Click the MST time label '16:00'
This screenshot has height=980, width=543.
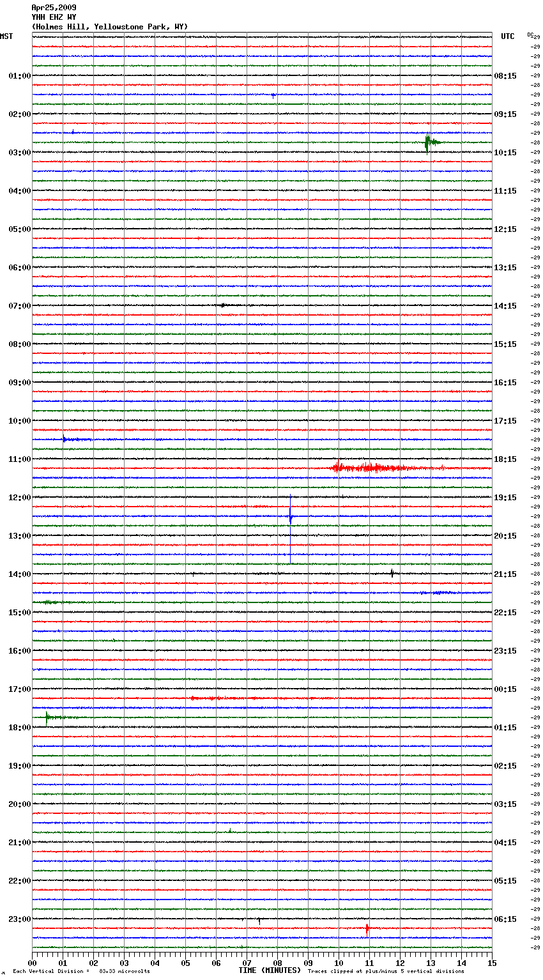20,651
